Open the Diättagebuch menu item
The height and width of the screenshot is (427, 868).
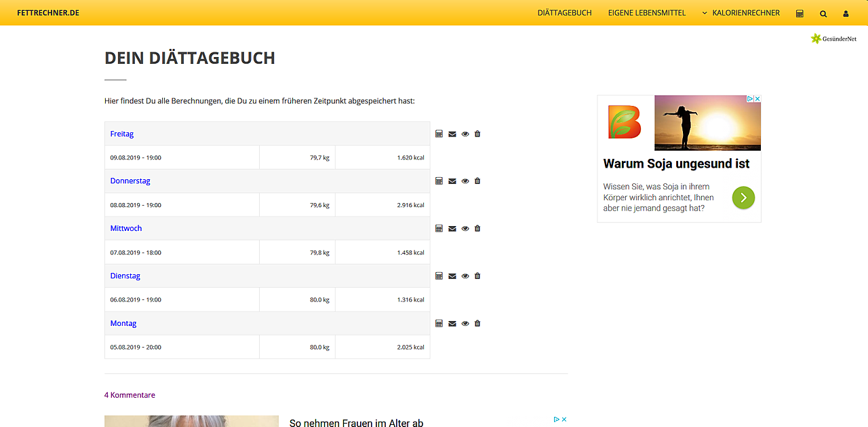[564, 13]
